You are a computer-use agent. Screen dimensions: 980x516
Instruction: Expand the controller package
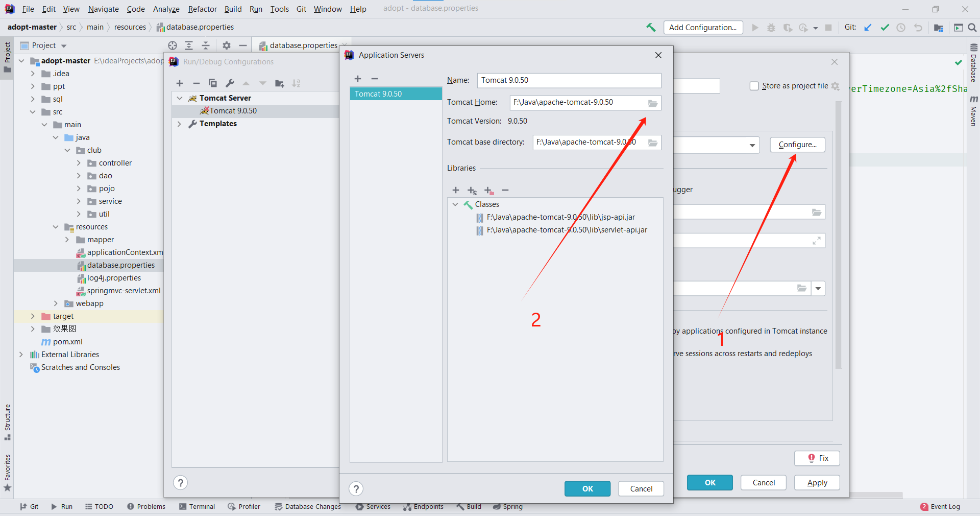click(79, 163)
